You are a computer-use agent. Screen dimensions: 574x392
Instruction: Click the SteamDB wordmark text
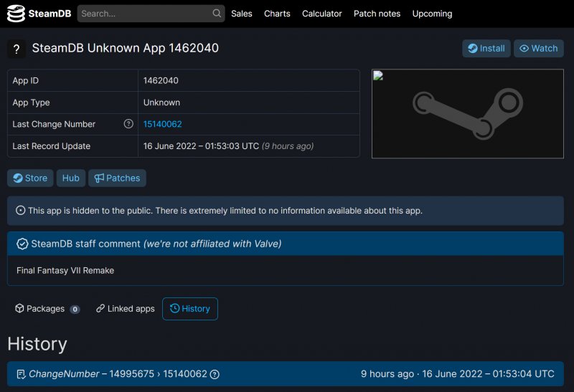50,14
